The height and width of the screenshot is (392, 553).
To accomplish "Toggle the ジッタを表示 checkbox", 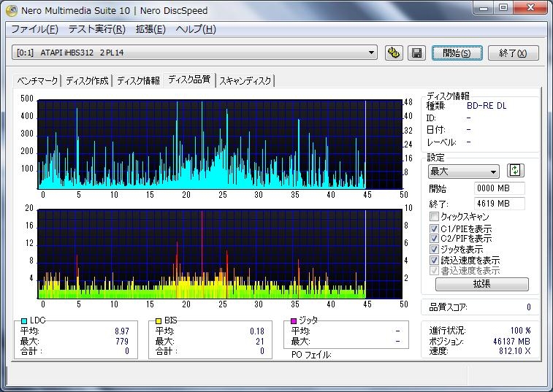I will click(434, 250).
